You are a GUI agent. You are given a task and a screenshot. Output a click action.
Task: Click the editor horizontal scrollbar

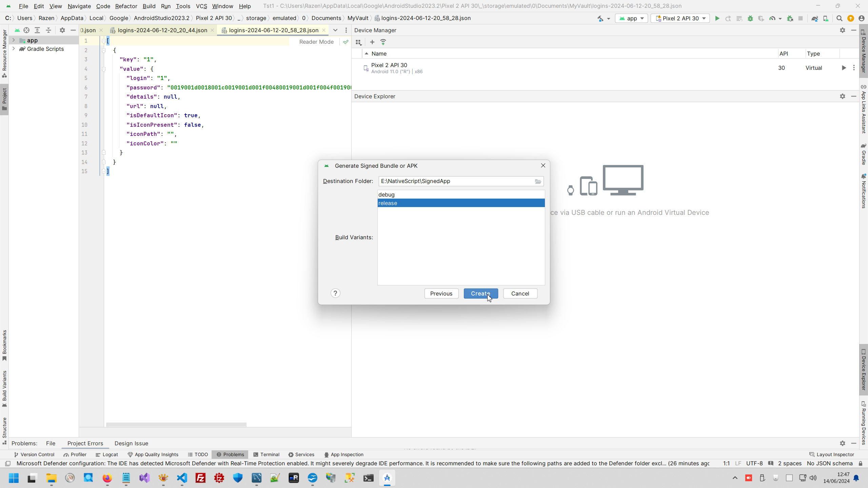tap(176, 424)
